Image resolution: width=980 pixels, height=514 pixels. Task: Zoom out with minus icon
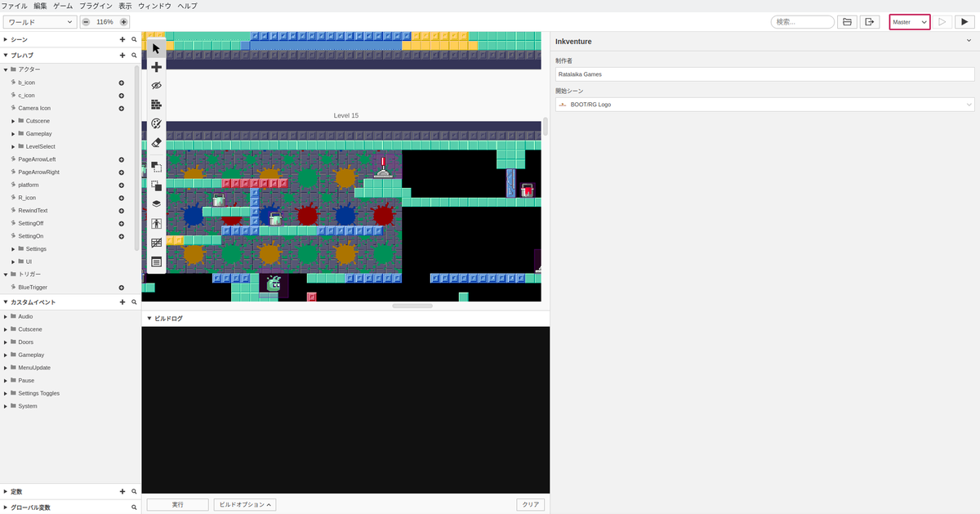click(x=86, y=22)
